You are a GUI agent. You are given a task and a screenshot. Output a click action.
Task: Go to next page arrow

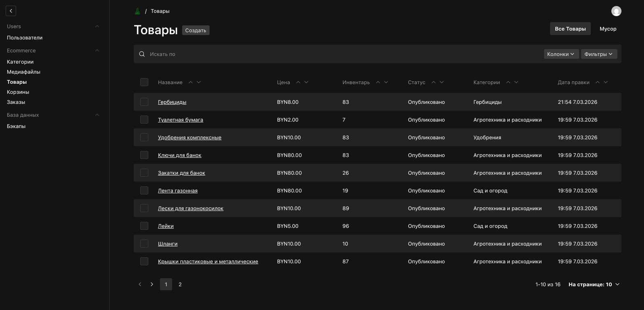[152, 284]
